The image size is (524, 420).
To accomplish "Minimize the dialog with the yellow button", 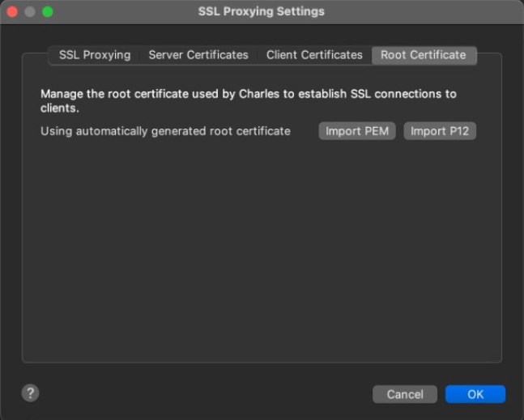I will [x=30, y=12].
